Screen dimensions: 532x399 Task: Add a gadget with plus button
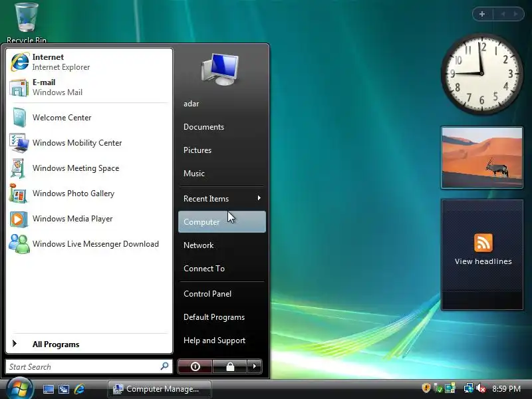pos(482,14)
